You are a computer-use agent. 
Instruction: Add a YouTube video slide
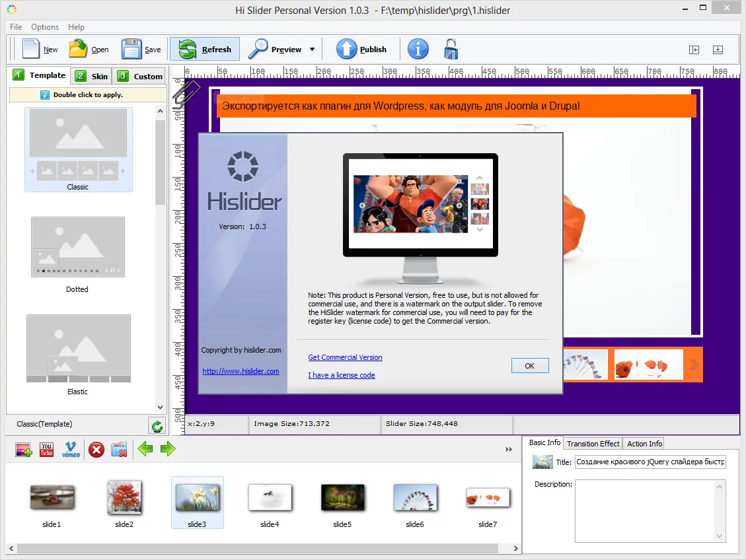pyautogui.click(x=47, y=449)
